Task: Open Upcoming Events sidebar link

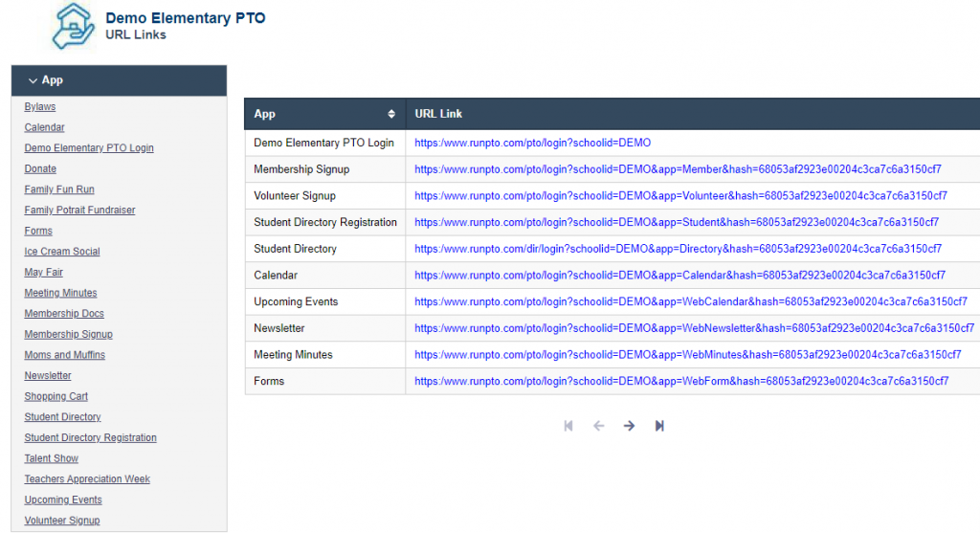Action: coord(63,500)
